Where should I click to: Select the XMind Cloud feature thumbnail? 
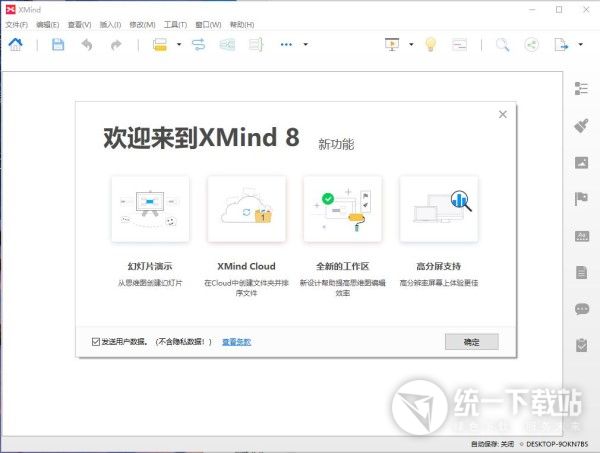tap(246, 209)
